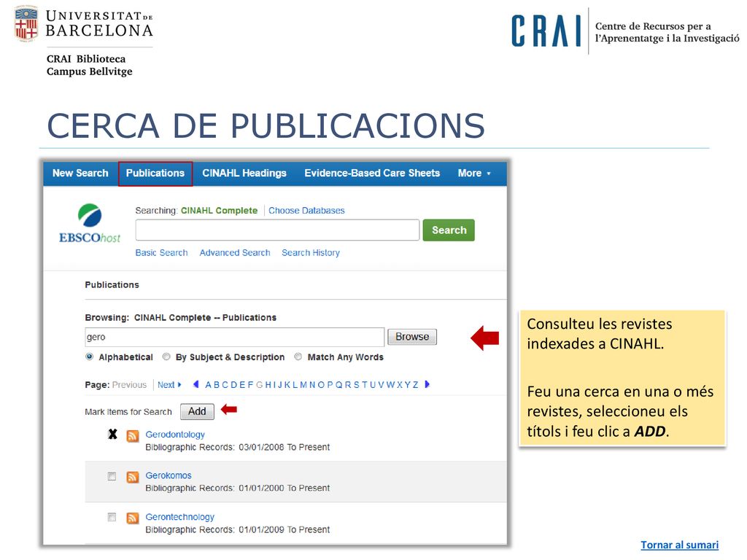
Task: Select the Alphabetical radio button
Action: 89,357
